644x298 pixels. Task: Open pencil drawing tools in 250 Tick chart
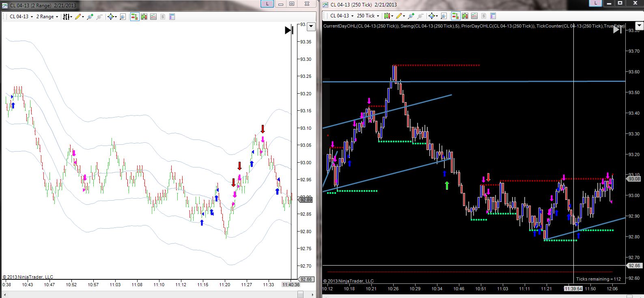[x=401, y=16]
